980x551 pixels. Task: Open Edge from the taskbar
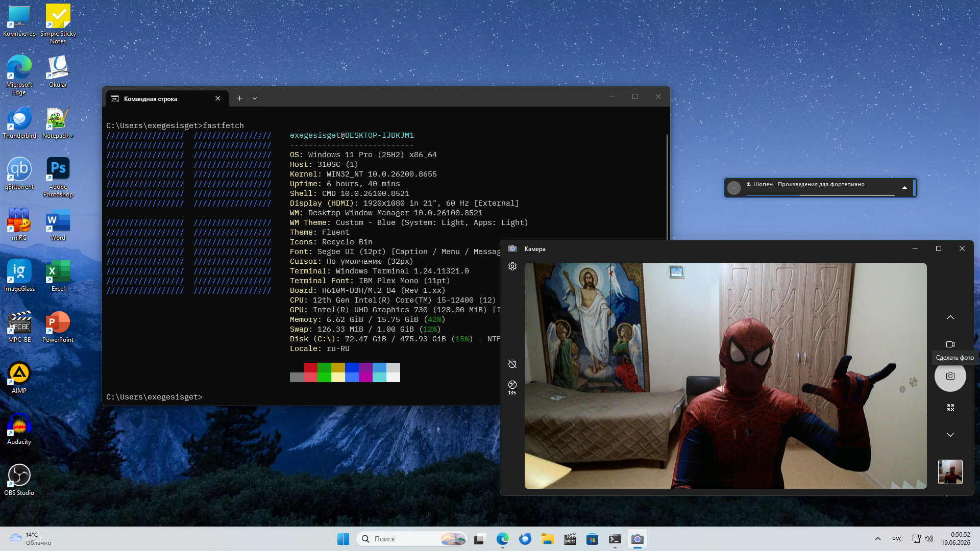(503, 539)
